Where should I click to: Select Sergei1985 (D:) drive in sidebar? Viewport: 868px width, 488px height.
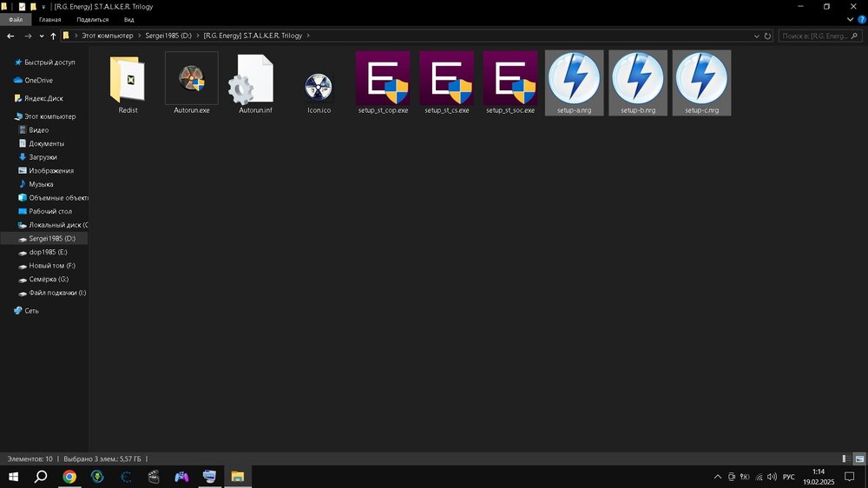44,239
